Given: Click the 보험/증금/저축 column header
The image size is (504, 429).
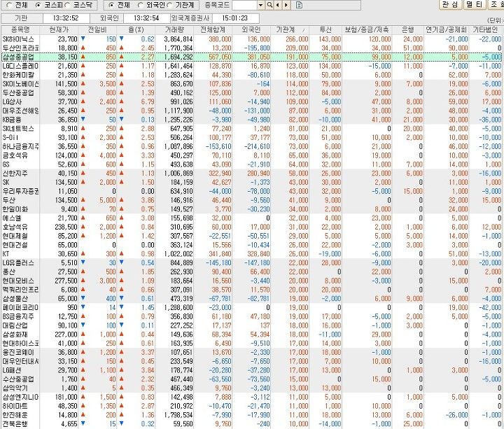Looking at the screenshot, I should (x=367, y=30).
